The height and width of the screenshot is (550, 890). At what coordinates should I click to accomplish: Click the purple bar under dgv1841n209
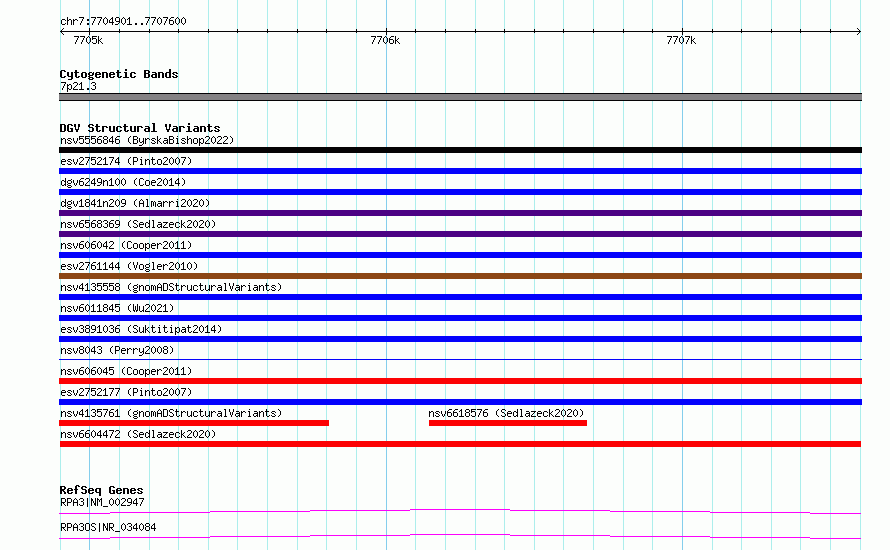[x=460, y=213]
